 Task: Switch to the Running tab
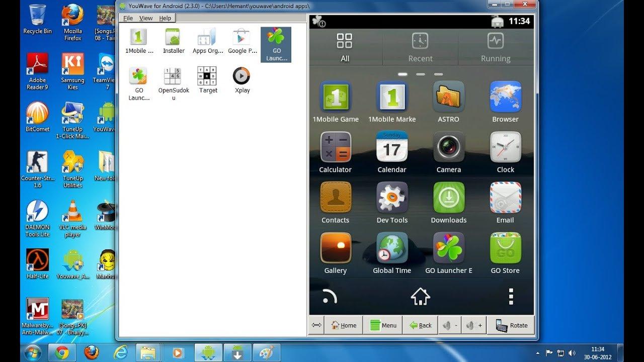(496, 48)
